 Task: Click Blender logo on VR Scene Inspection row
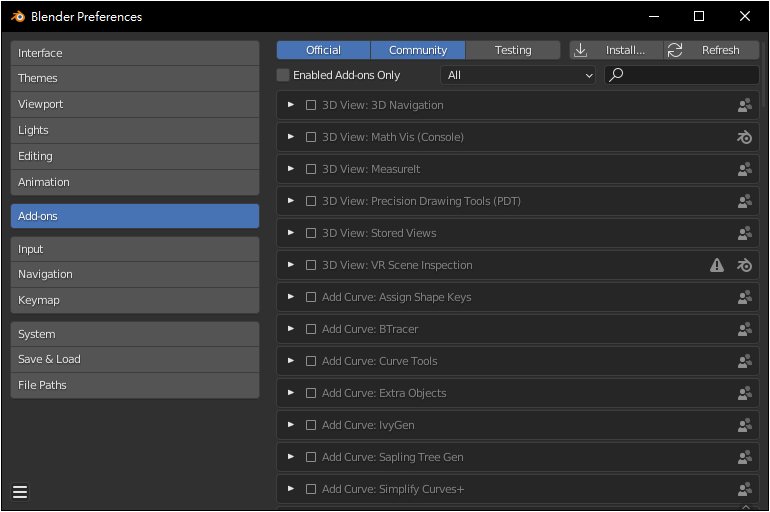pos(744,266)
